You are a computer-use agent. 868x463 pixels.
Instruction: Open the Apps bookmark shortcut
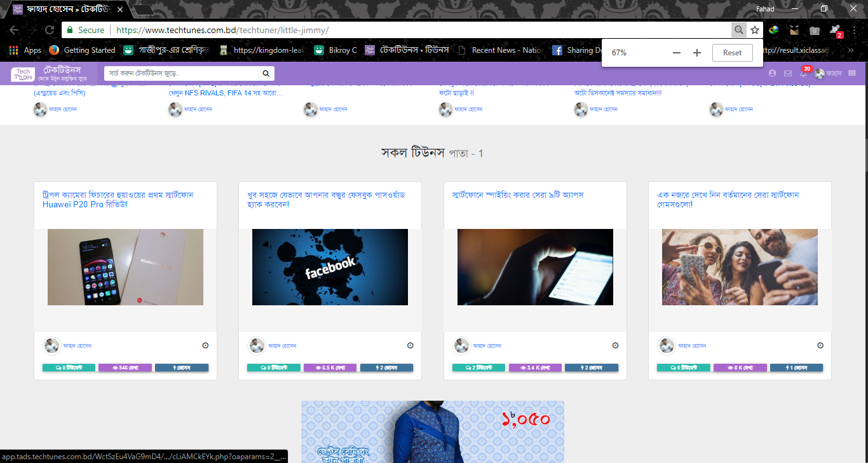[25, 50]
